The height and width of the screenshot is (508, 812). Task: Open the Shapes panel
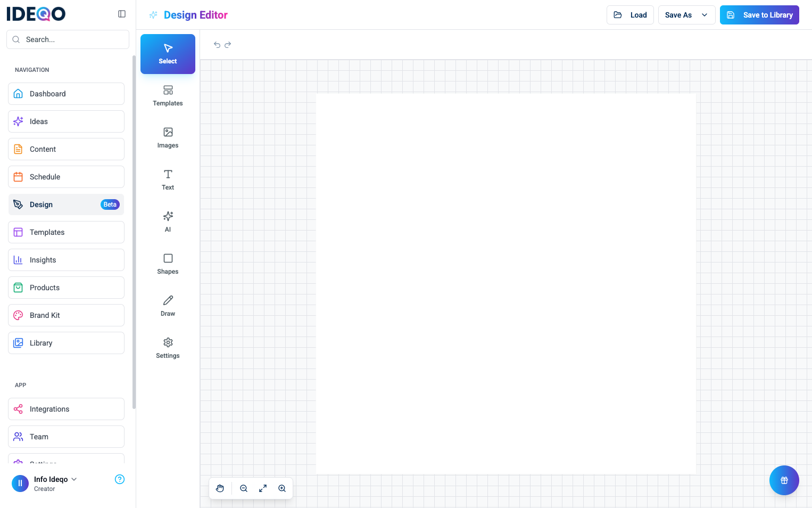point(168,263)
